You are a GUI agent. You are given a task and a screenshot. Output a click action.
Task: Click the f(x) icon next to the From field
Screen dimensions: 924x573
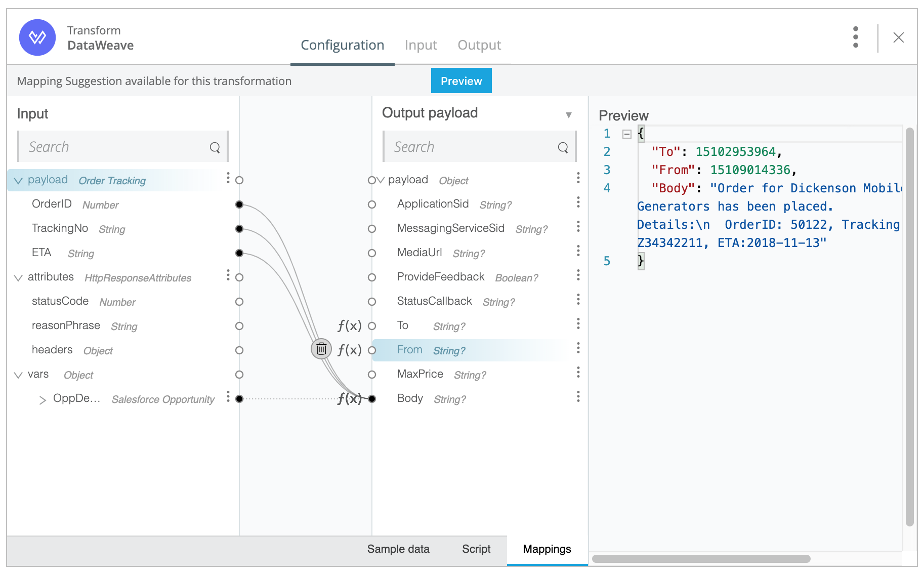351,349
